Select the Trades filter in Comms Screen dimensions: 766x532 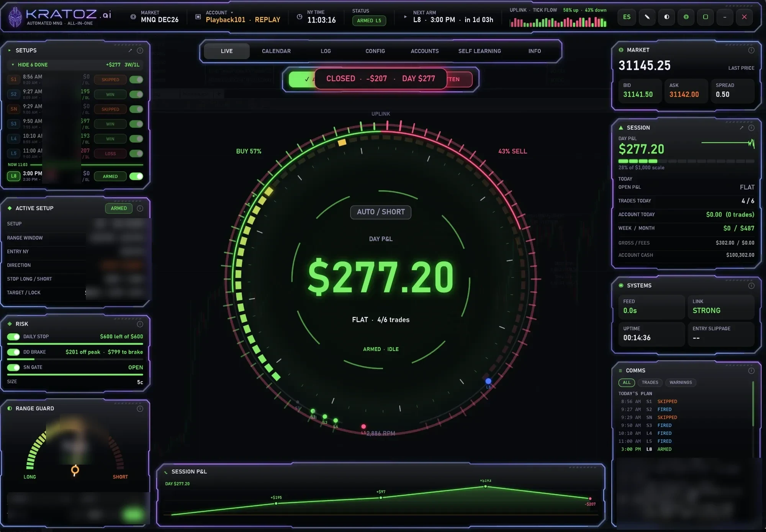tap(650, 383)
